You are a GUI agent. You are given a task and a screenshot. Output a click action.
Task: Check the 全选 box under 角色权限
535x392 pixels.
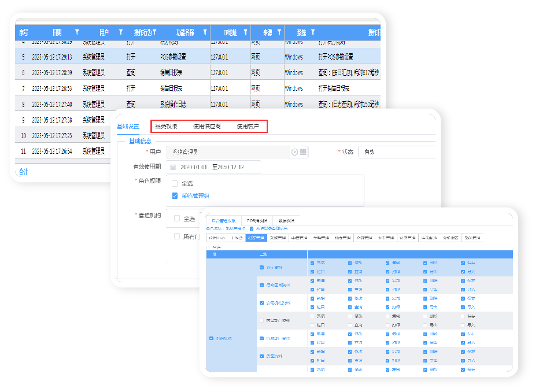click(175, 183)
